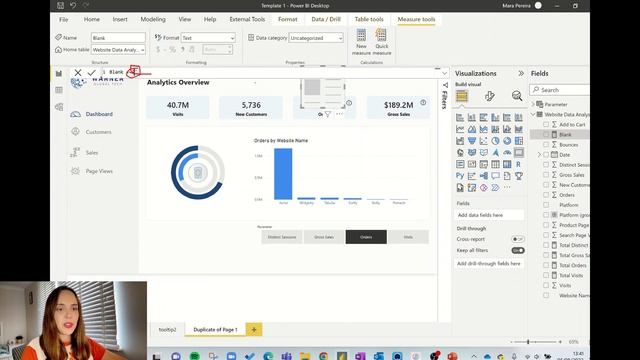Expand the Parameter table
Screen dimensions: 640x360
click(x=533, y=104)
